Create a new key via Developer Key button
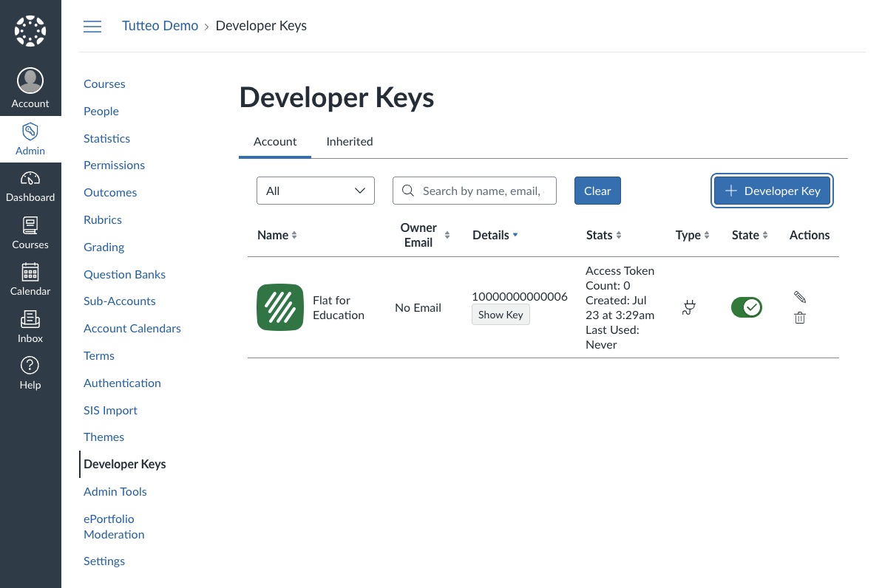 click(x=771, y=190)
